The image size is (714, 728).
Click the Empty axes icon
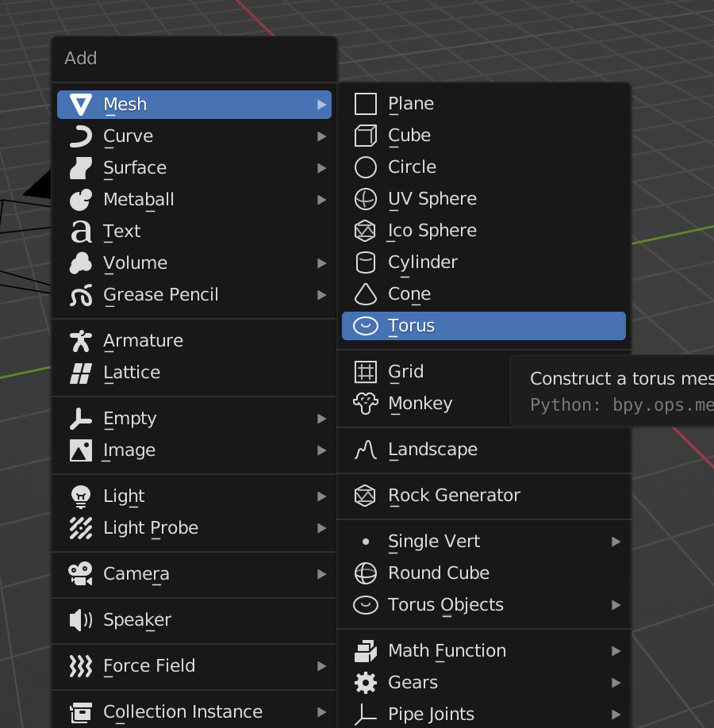coord(81,419)
